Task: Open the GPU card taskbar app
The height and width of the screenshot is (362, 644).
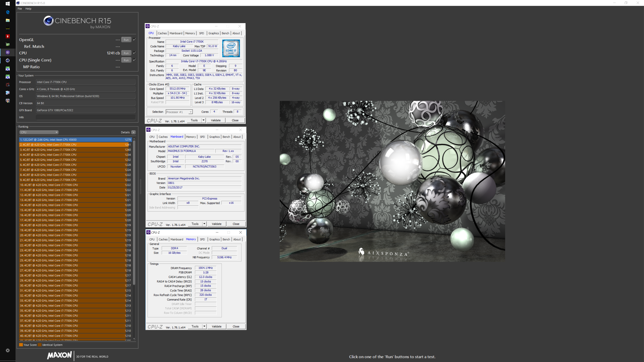Action: [8, 44]
